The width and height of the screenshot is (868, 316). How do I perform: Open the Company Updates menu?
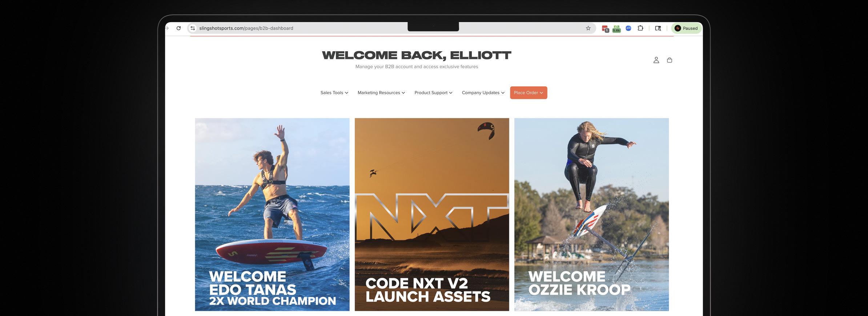483,93
